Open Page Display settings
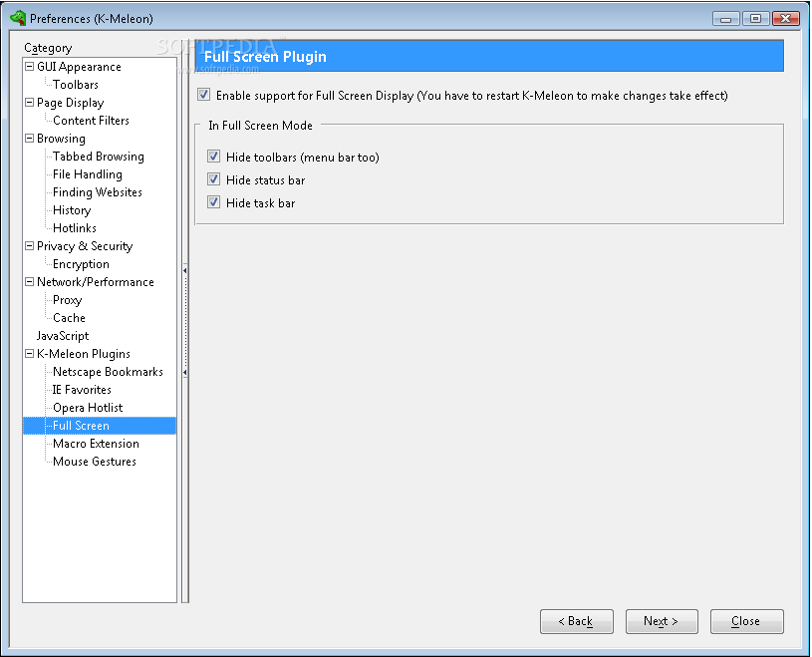This screenshot has width=812, height=657. (71, 103)
